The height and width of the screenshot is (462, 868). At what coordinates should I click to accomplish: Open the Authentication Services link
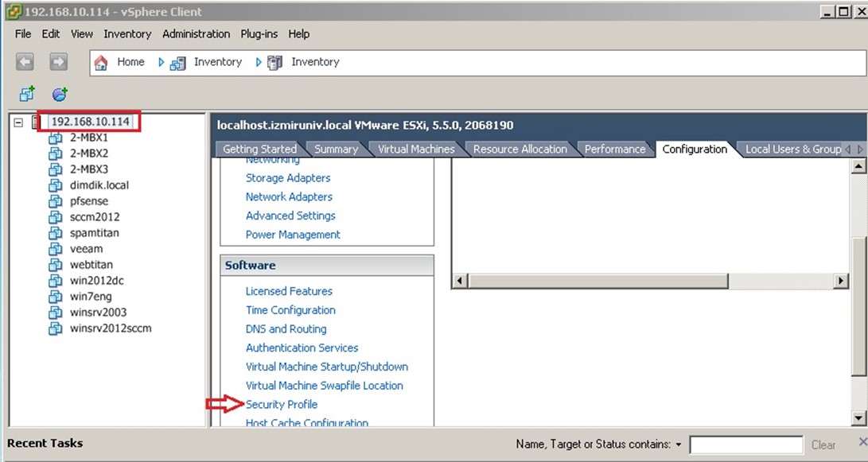[x=302, y=347]
